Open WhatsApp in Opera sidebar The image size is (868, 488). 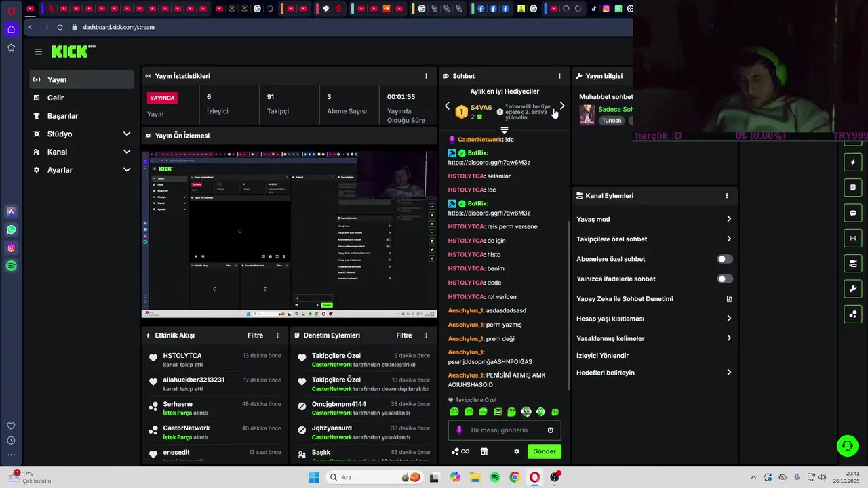[11, 230]
